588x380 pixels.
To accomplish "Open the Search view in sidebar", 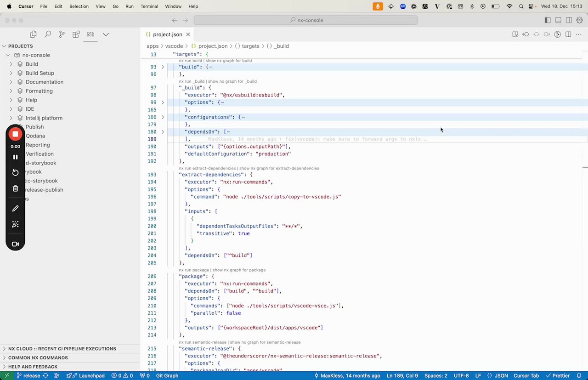I will 48,34.
